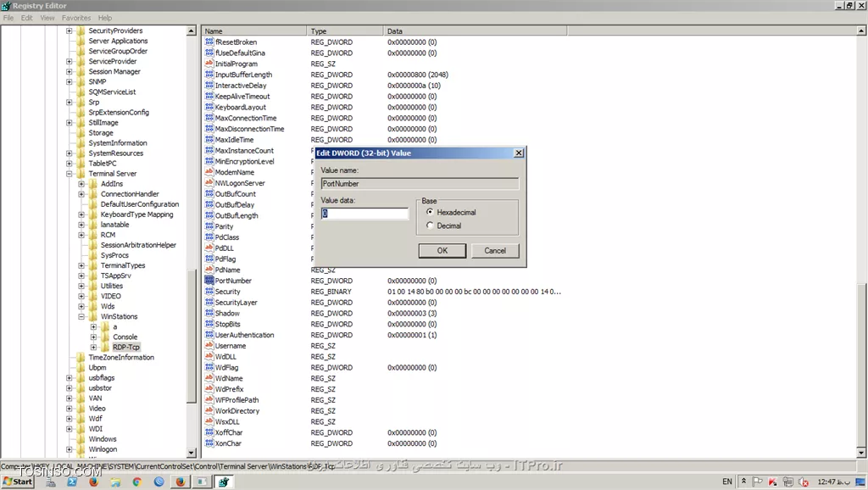Click the Show Desktop button

861,482
